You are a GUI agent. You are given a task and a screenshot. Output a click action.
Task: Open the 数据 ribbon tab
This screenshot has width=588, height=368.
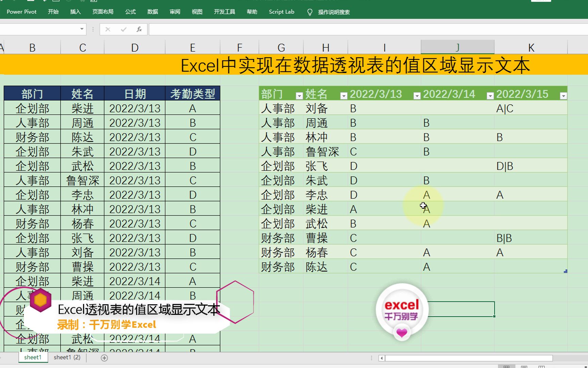[152, 12]
